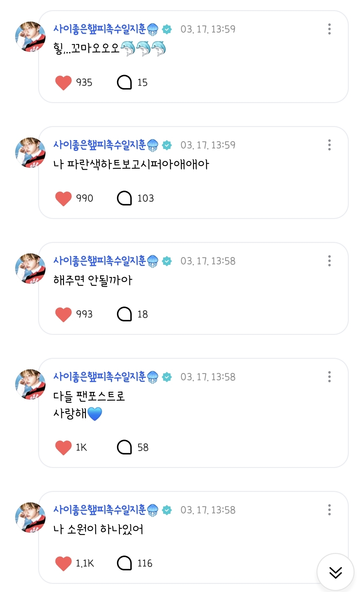Like the post showing 1K hearts
Screen dimensions: 364x592
click(x=63, y=447)
